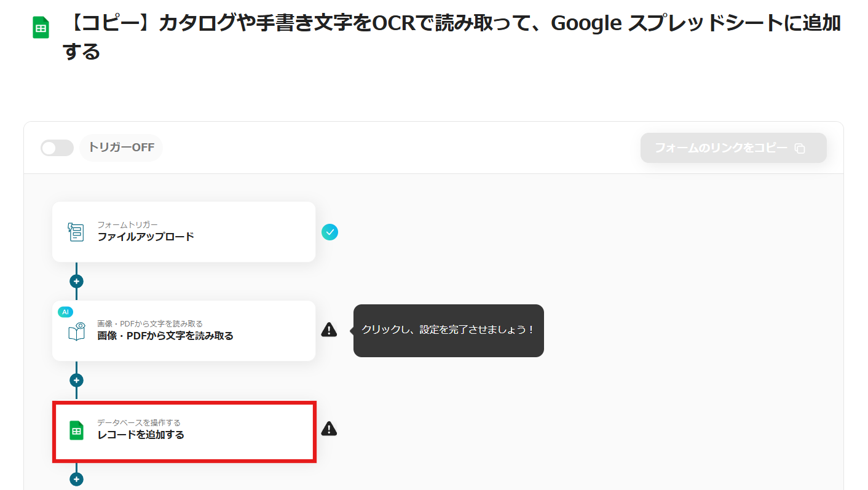Toggle the trigger switch on
Image resolution: width=868 pixels, height=490 pixels.
(57, 148)
